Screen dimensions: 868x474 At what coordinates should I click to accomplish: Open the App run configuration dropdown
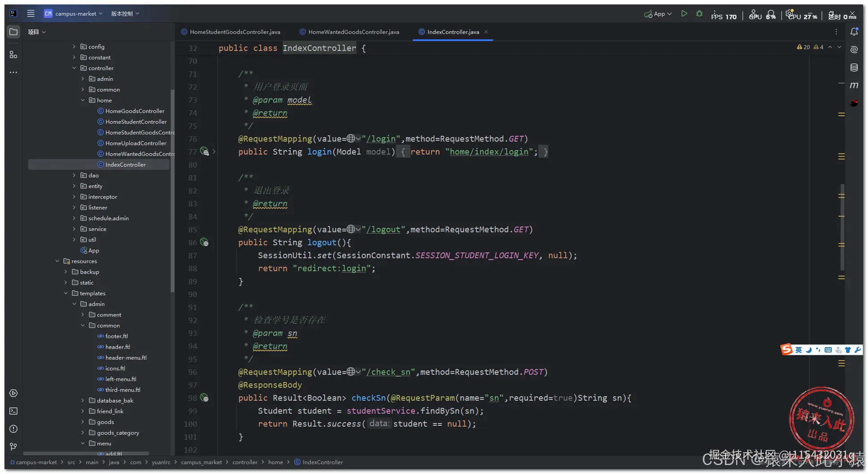(657, 14)
